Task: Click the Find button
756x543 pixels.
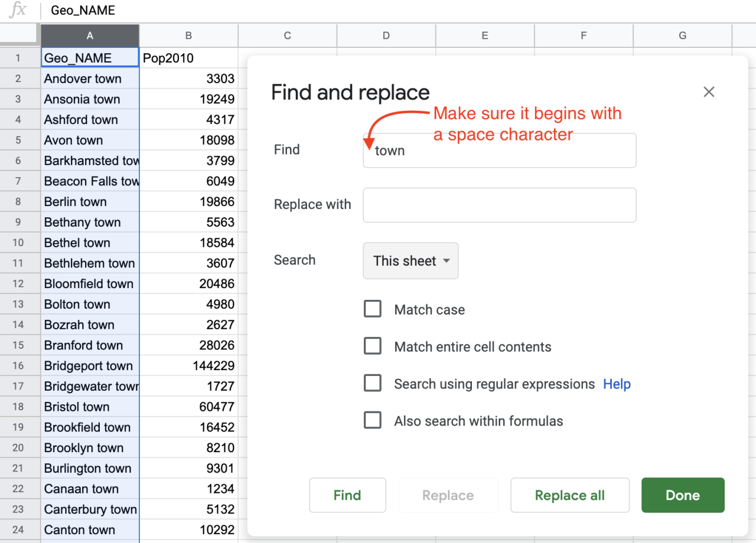Action: pos(347,495)
